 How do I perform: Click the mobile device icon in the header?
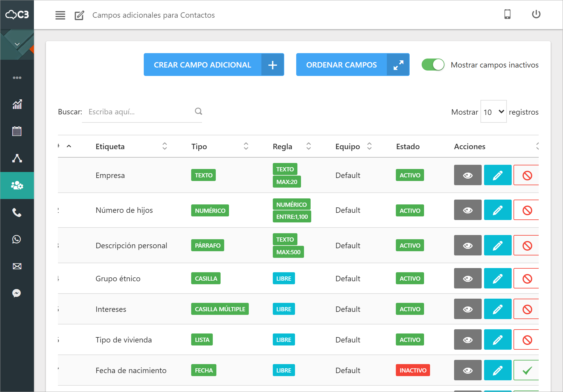pyautogui.click(x=507, y=14)
